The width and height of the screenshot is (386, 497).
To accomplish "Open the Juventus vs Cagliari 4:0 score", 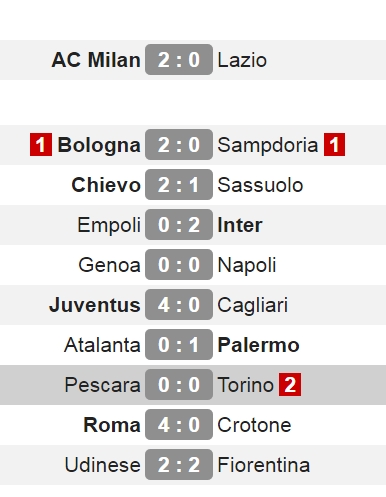I will point(179,305).
